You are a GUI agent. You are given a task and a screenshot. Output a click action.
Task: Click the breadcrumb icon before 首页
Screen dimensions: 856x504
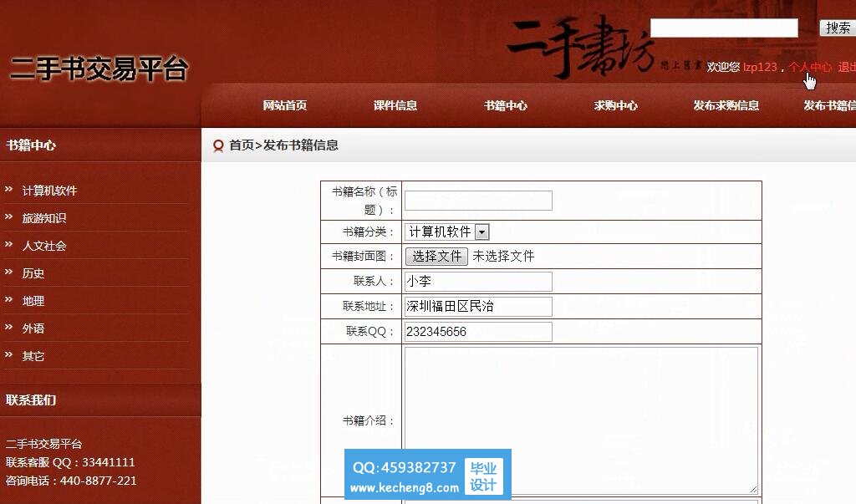click(218, 145)
